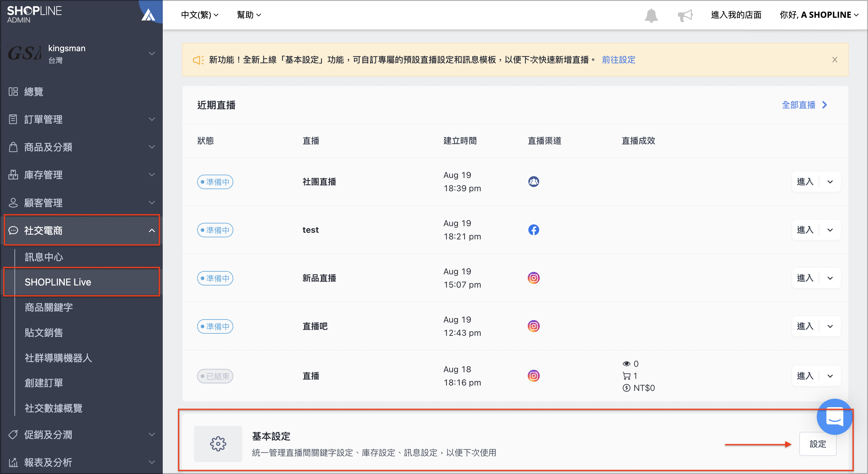Click the megaphone announcements icon
The height and width of the screenshot is (474, 868).
coord(685,15)
